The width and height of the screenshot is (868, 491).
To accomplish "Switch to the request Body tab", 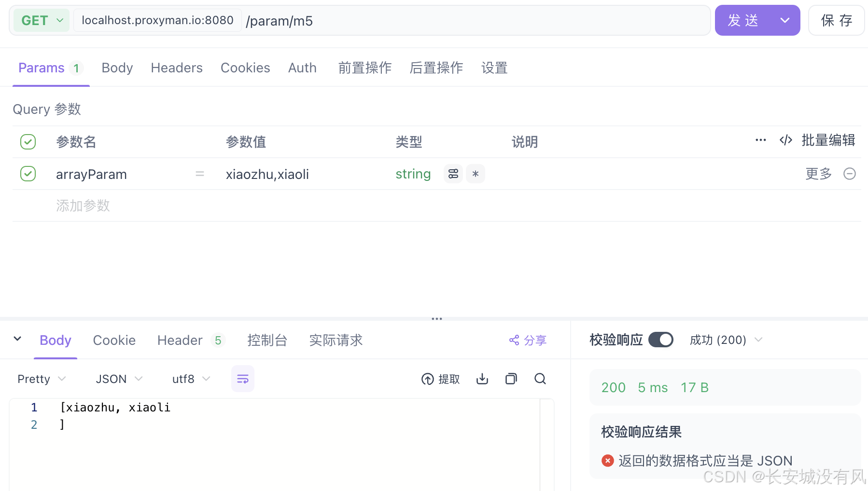I will click(x=117, y=68).
